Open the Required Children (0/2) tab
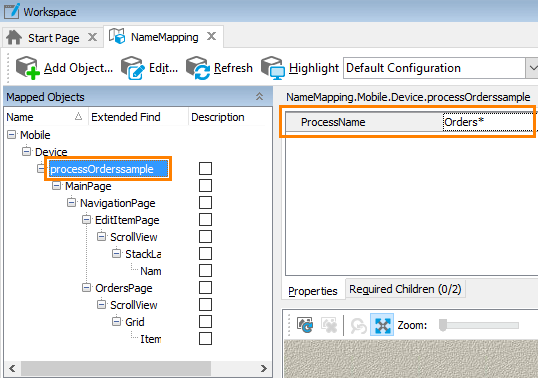Viewport: 538px width, 378px height. tap(405, 289)
